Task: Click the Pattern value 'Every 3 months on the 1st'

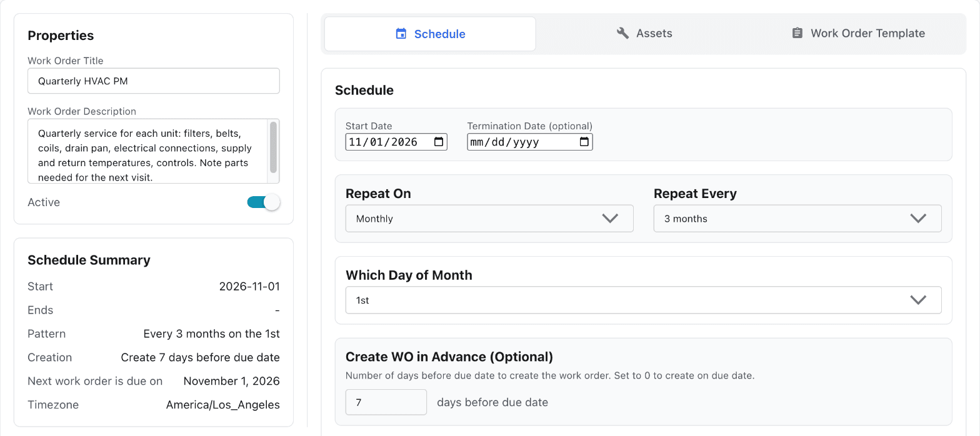Action: pos(212,334)
